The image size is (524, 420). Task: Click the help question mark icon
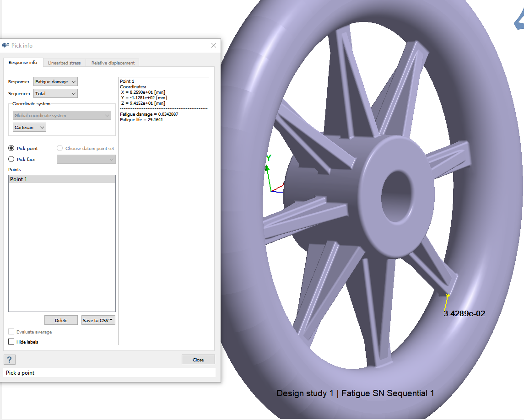coord(10,360)
